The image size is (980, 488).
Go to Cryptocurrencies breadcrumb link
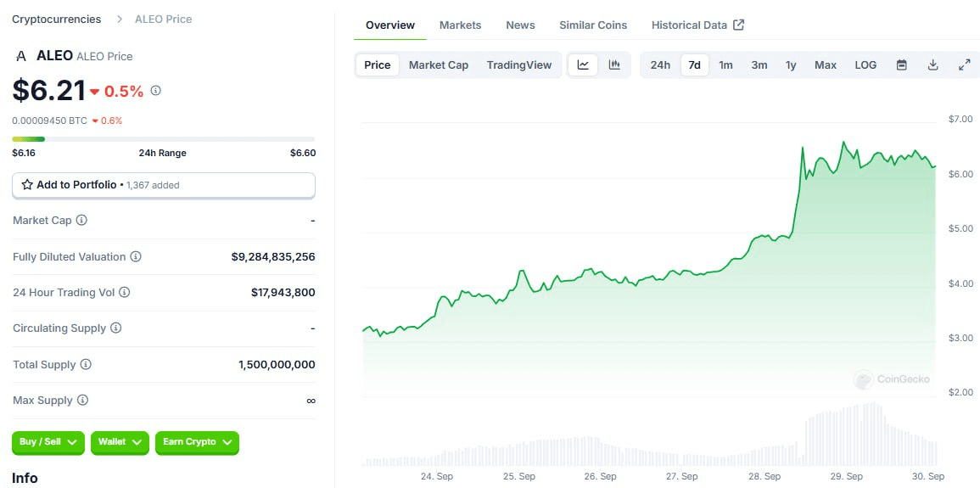pos(56,19)
